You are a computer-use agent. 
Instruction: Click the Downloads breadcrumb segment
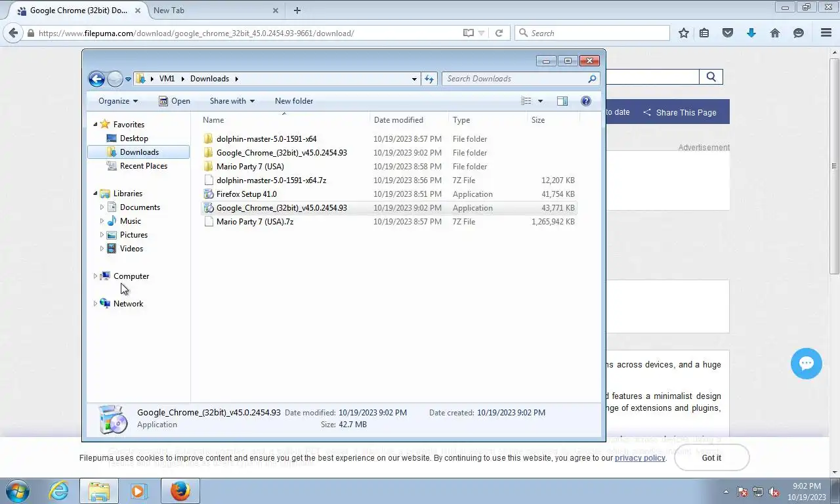point(209,79)
